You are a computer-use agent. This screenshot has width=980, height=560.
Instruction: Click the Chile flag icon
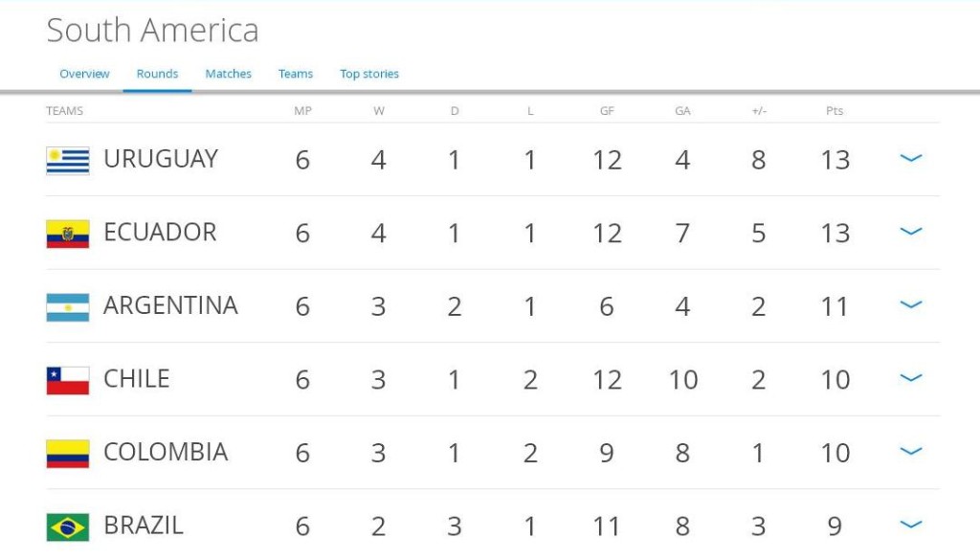tap(68, 380)
